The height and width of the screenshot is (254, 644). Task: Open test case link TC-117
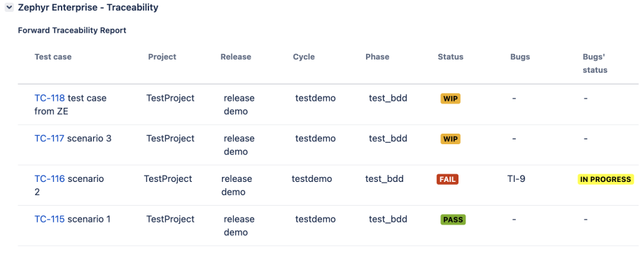pyautogui.click(x=49, y=139)
